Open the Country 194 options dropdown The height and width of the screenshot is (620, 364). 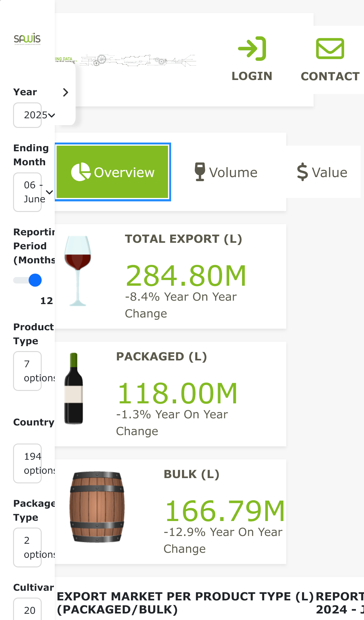click(27, 463)
